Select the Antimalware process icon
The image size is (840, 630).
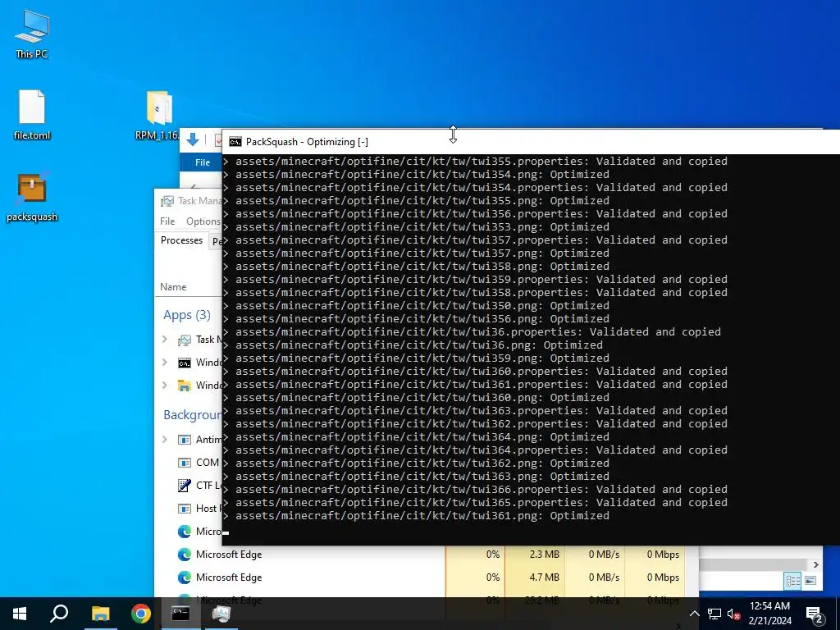[x=185, y=440]
